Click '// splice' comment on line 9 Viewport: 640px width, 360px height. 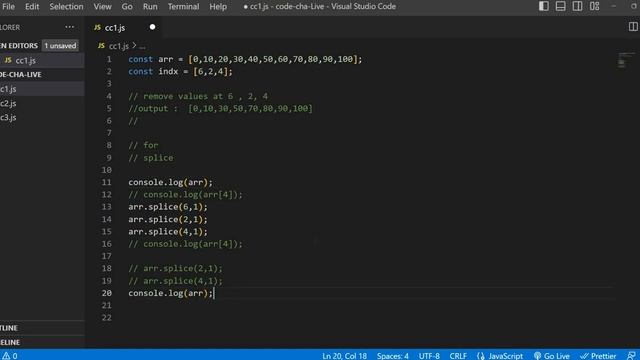(151, 158)
